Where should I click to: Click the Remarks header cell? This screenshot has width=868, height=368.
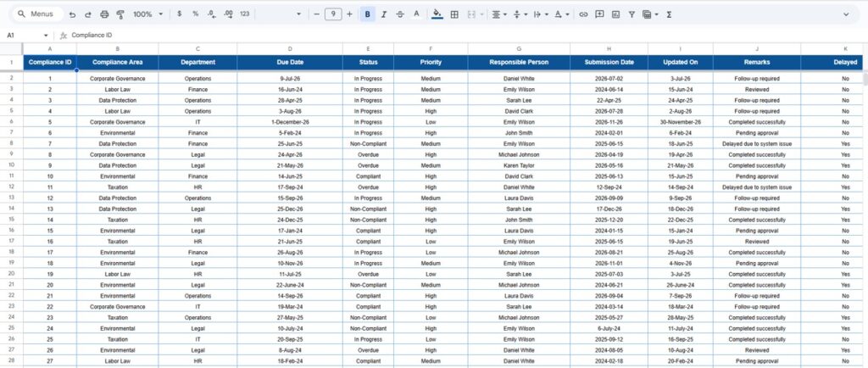(x=757, y=63)
